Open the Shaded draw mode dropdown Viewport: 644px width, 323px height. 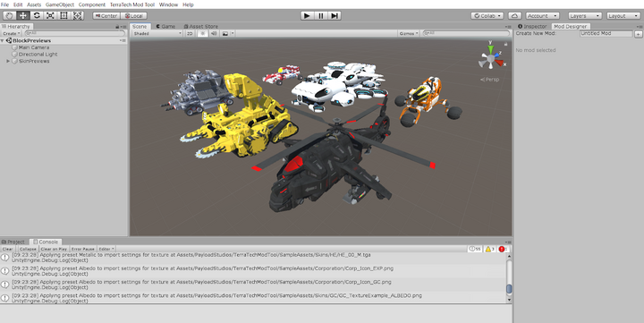157,33
